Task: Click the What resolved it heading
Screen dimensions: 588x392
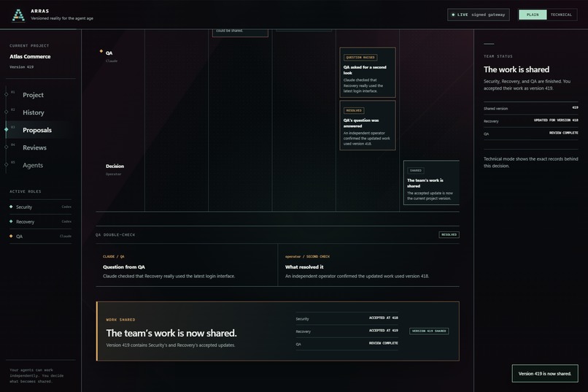Action: [x=304, y=267]
